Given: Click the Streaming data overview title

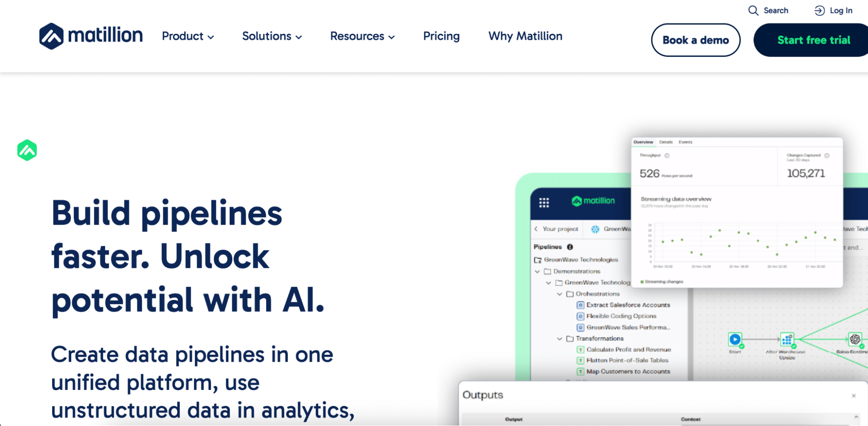Looking at the screenshot, I should [x=676, y=199].
